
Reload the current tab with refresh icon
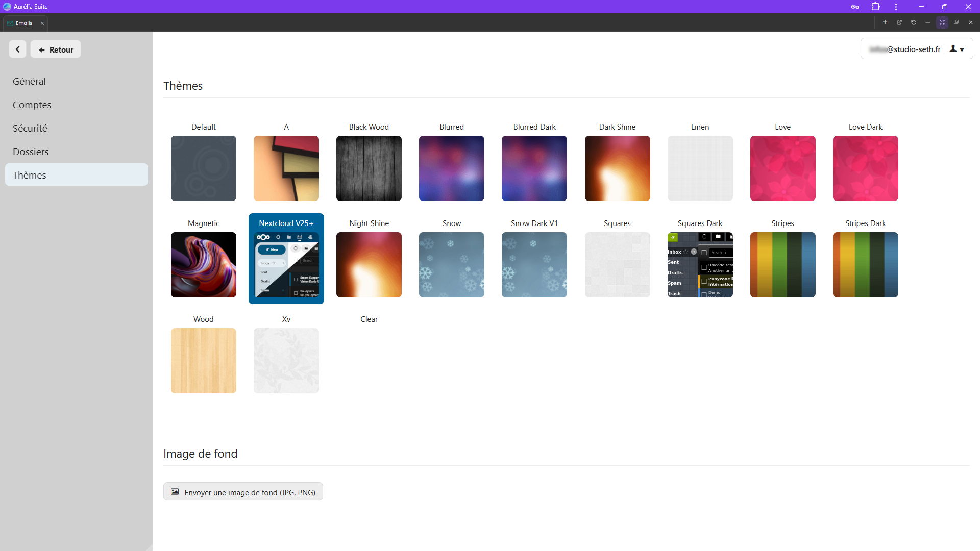[x=914, y=22]
